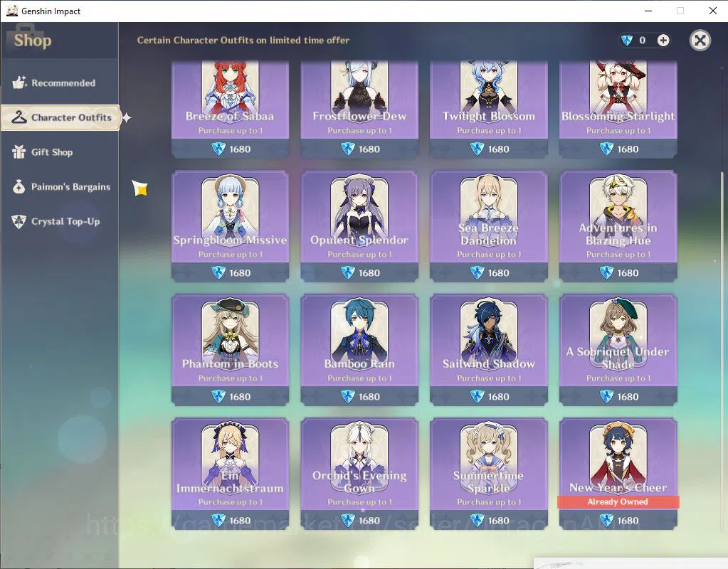The height and width of the screenshot is (569, 728).
Task: Pick A Sobriquet Under Shade outfit
Action: tap(618, 350)
